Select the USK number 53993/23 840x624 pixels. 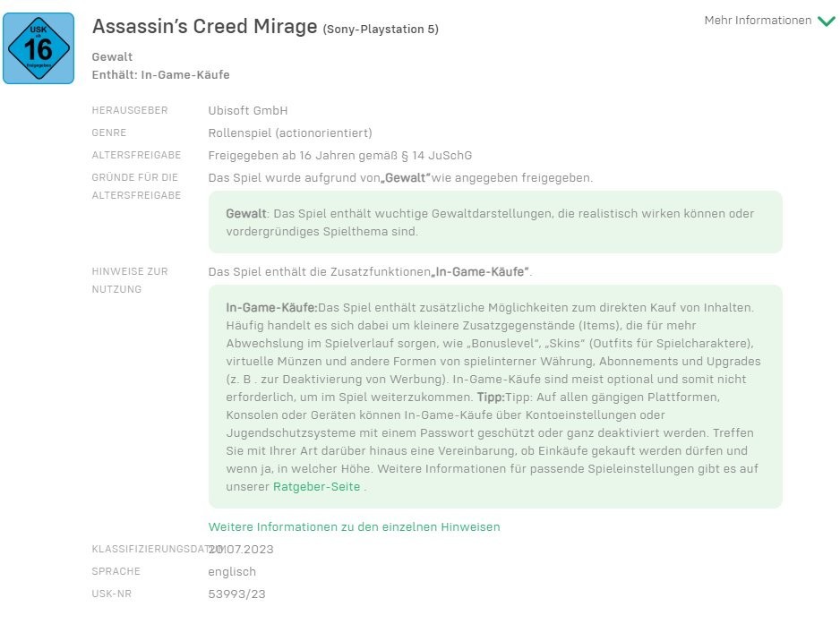[x=236, y=594]
